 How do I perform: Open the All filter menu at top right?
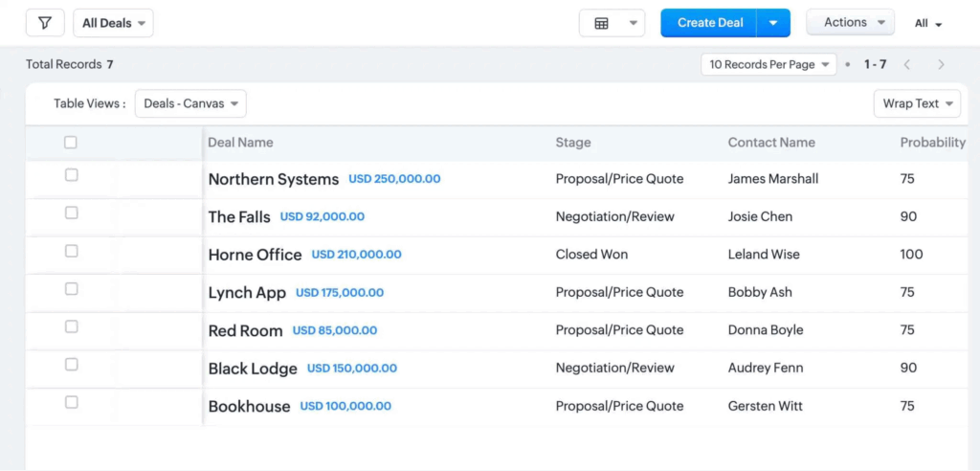click(927, 23)
